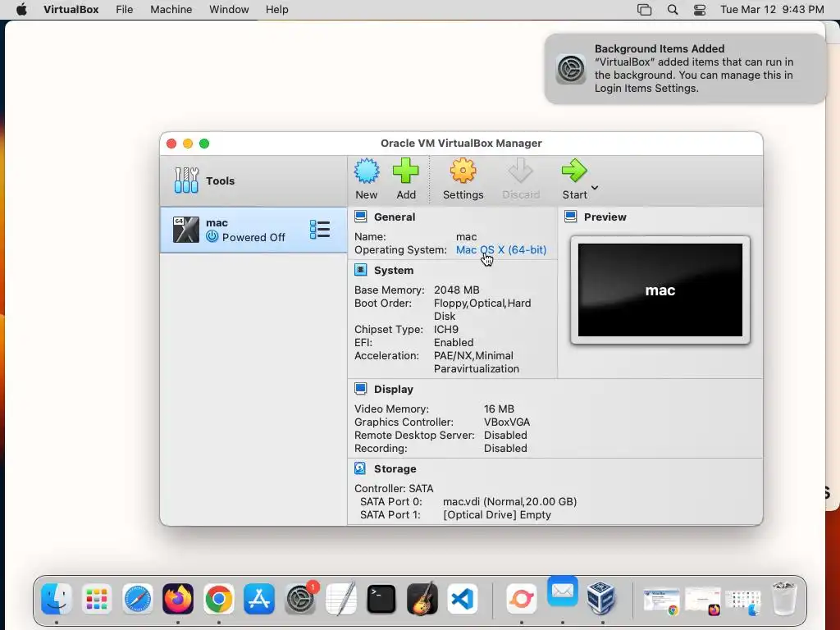Click the menu bar date and time

pyautogui.click(x=772, y=10)
